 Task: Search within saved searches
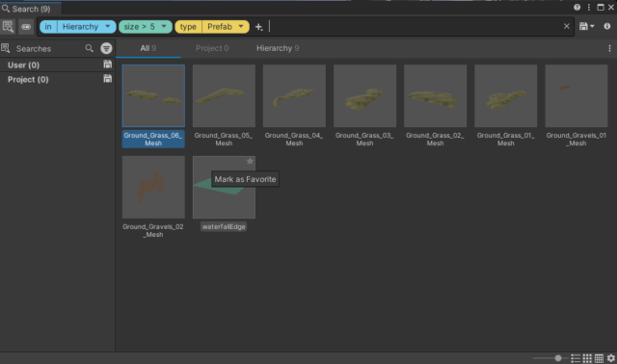90,48
